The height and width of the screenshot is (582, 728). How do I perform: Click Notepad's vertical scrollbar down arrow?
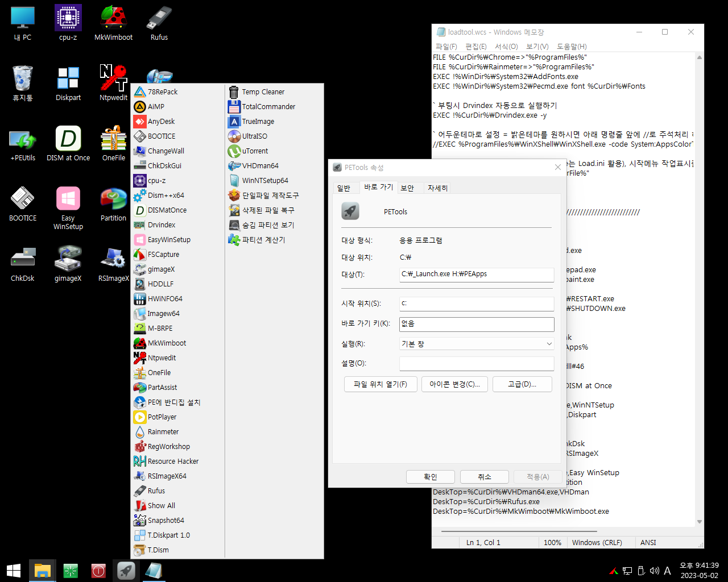pos(699,521)
